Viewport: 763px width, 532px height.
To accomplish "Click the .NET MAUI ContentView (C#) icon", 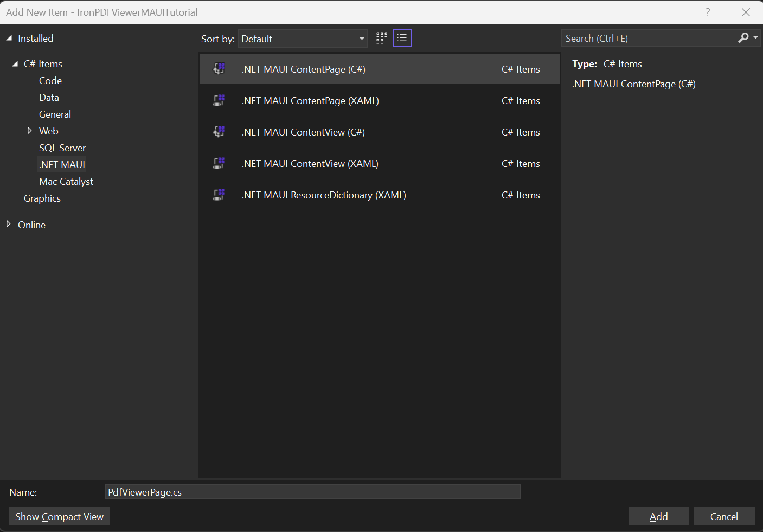I will [219, 132].
